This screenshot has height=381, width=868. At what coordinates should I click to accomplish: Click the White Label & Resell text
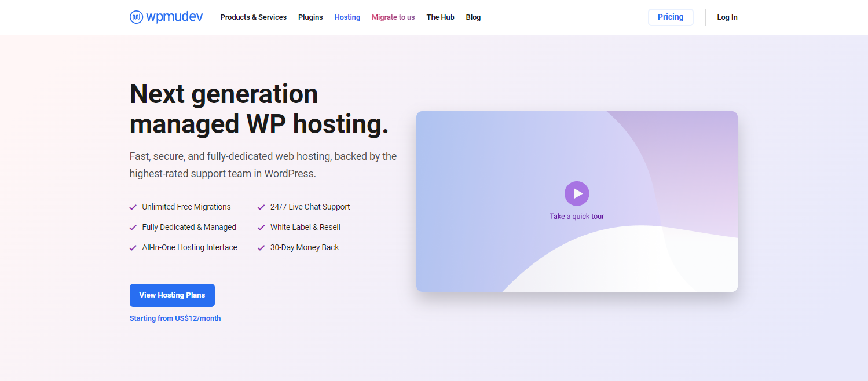point(305,227)
